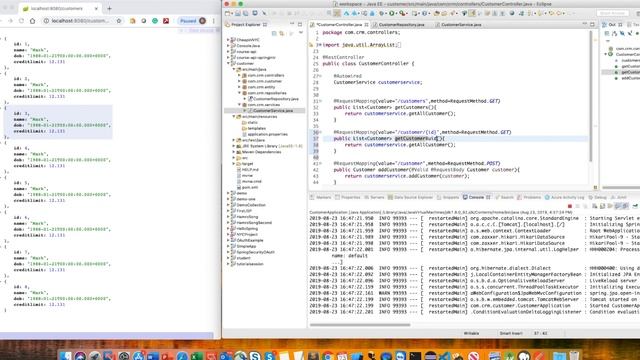
Task: Click browser home icon
Action: [x=33, y=20]
